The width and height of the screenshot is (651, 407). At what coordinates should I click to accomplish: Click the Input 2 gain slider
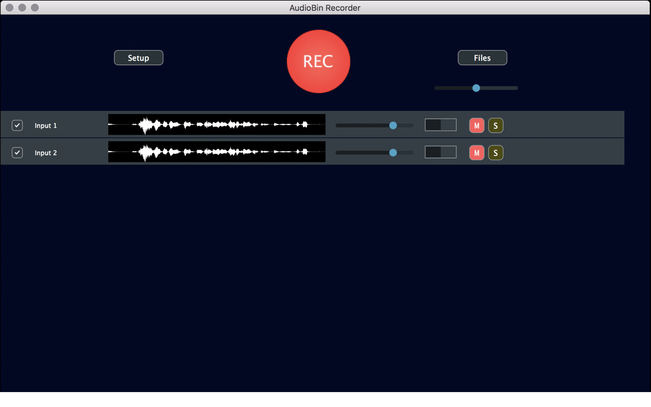tap(374, 153)
